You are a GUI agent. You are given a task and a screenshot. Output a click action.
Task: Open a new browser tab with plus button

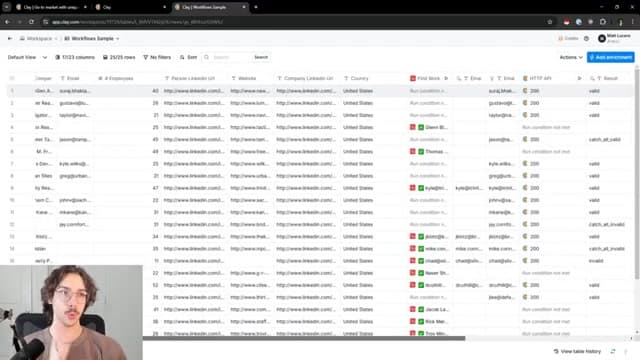(x=256, y=7)
